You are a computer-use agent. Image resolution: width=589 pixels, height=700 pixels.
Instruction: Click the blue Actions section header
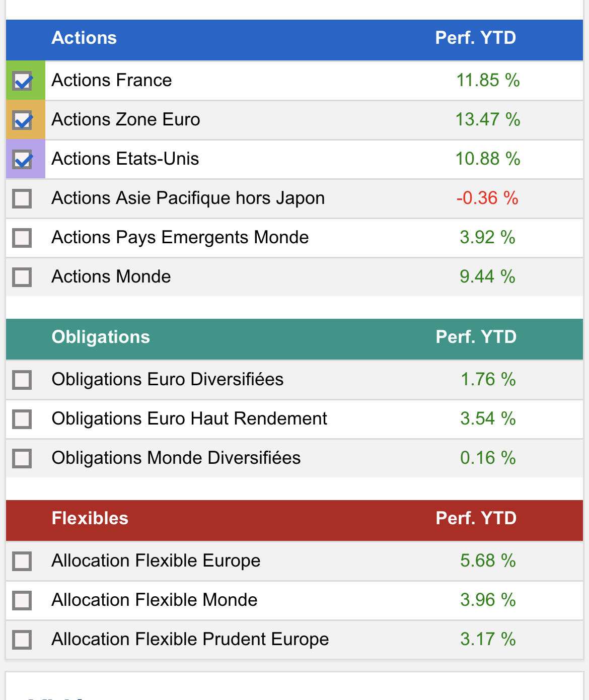[x=84, y=38]
